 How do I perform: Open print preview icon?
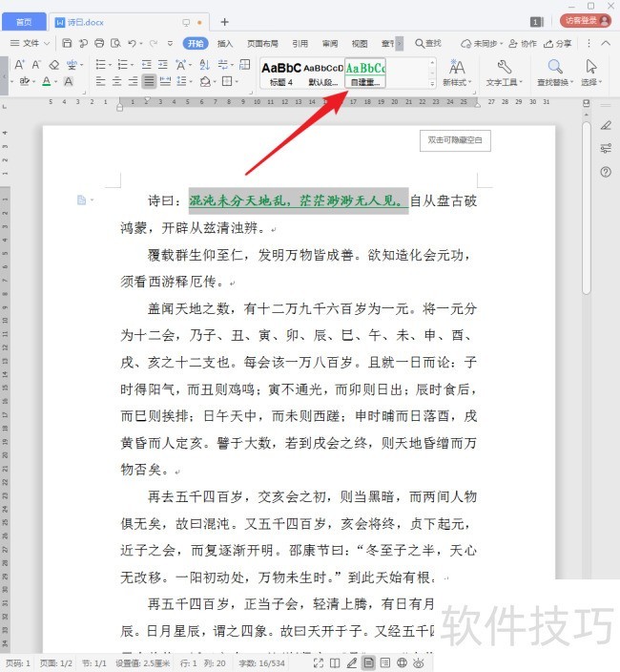[x=115, y=43]
